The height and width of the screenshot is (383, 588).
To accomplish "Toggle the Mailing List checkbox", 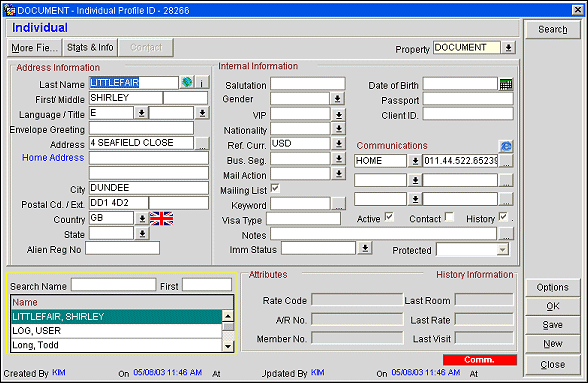I will [275, 188].
